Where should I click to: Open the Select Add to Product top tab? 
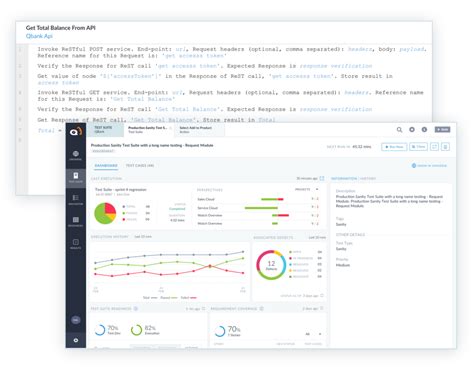[x=199, y=130]
